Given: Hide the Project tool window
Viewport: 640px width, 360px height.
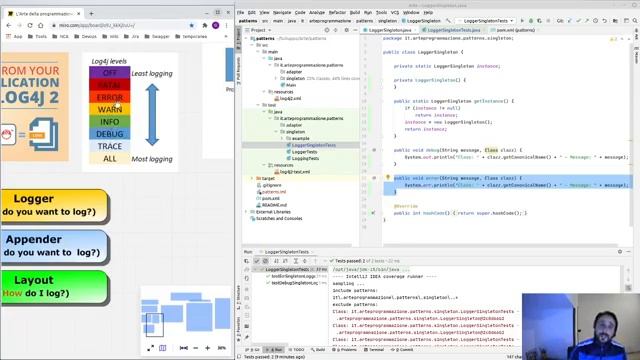Looking at the screenshot, I should click(x=355, y=30).
